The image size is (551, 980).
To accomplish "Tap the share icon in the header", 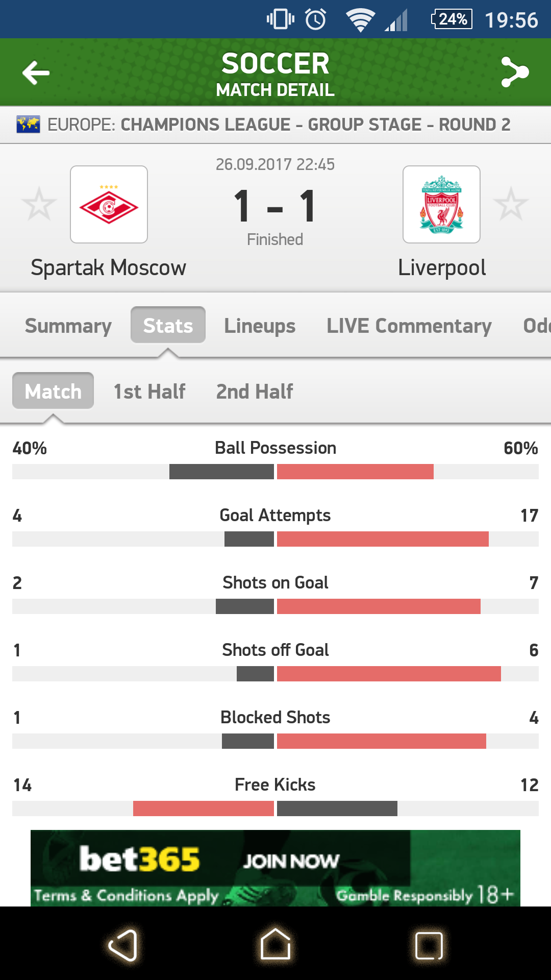I will point(515,72).
